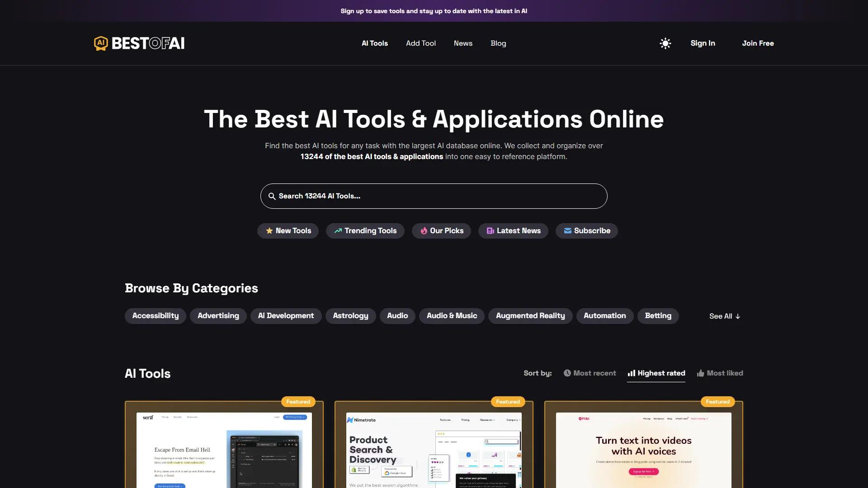
Task: Select the flame icon on Our Picks
Action: (424, 231)
